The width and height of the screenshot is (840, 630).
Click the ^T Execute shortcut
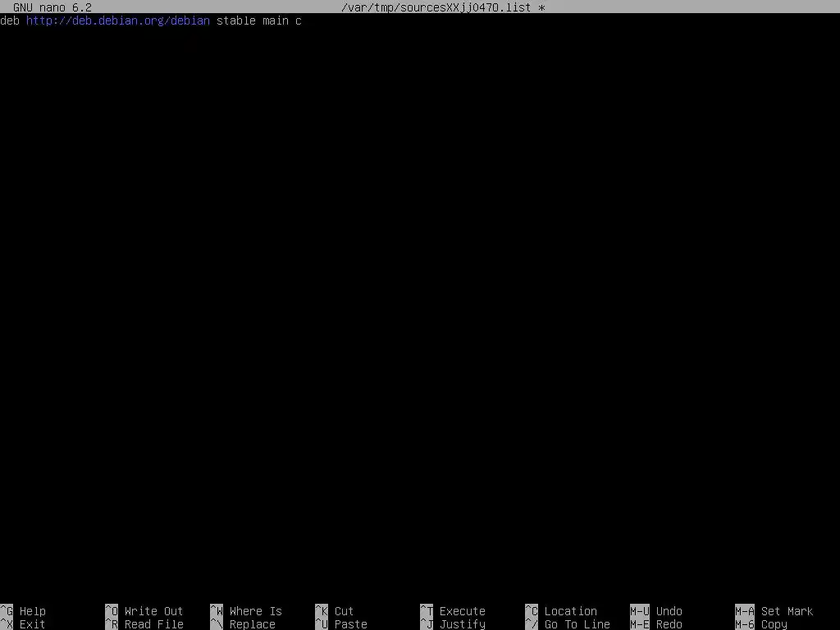(453, 611)
